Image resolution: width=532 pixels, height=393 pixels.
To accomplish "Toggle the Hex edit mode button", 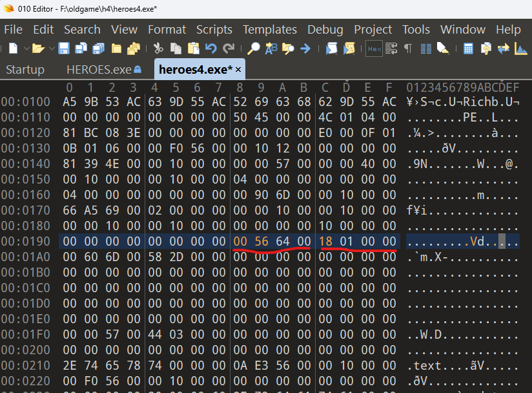I will pyautogui.click(x=374, y=49).
